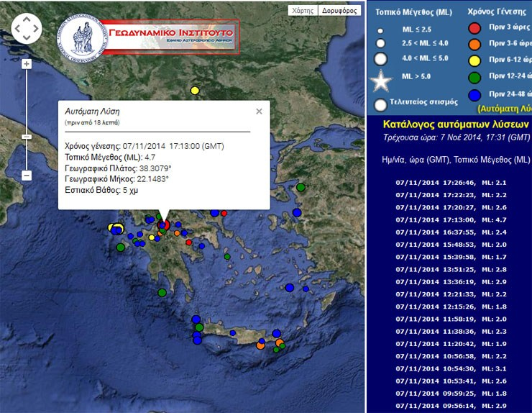Click the pan control on the map
This screenshot has height=413, width=532.
(x=27, y=28)
